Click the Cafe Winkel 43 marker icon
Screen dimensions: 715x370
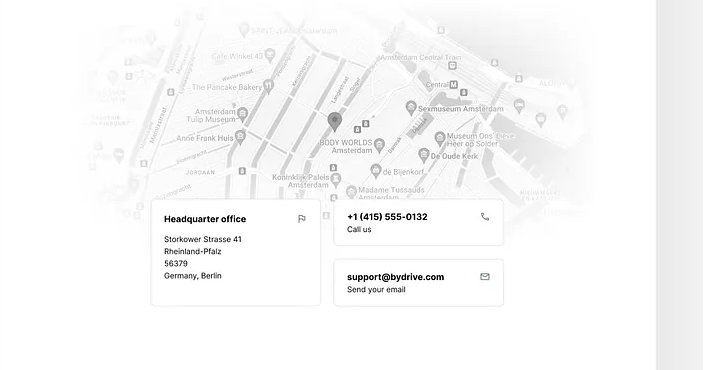click(269, 55)
